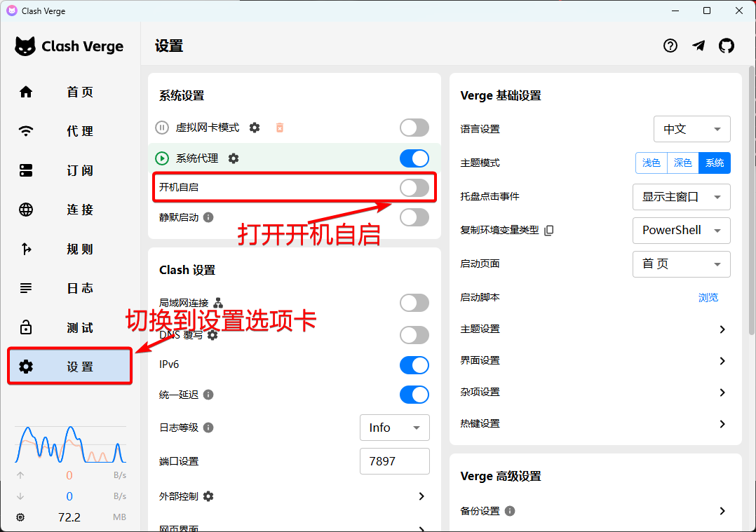Expand the PowerShell environment type dropdown
This screenshot has width=756, height=532.
coord(681,231)
